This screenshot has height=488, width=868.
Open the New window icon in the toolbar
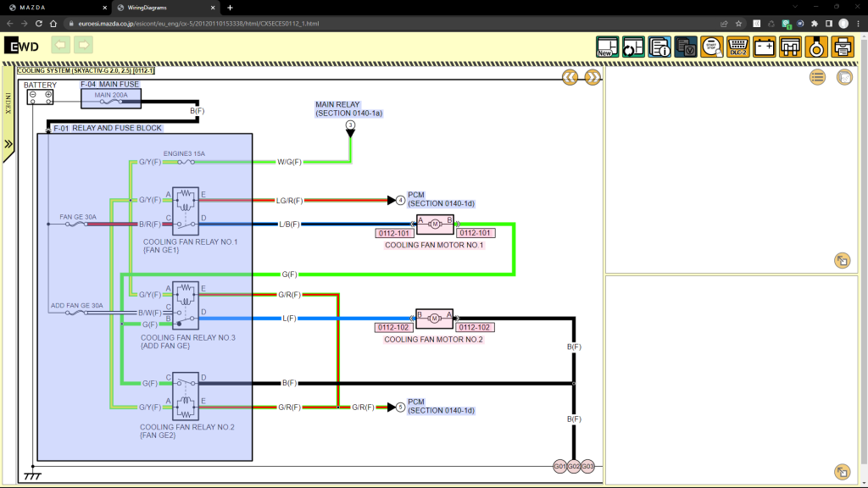coord(607,47)
